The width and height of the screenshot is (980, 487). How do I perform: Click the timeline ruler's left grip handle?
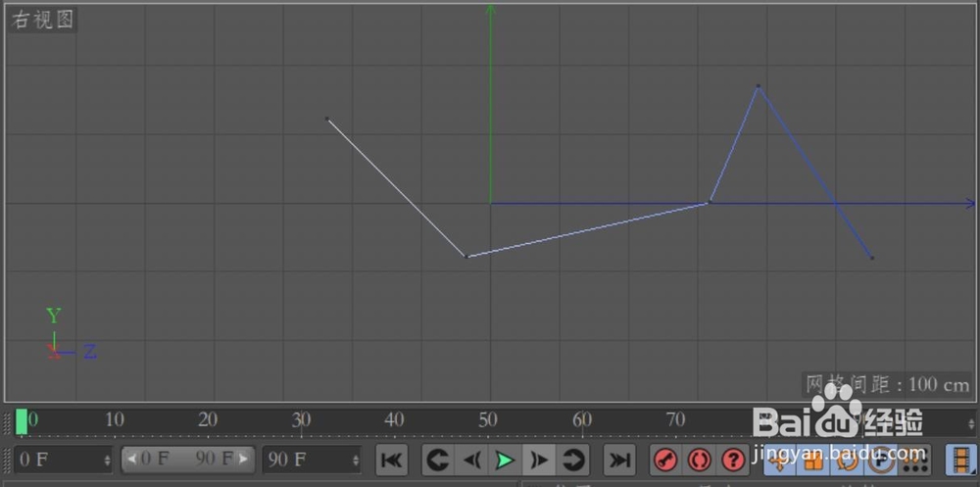click(x=8, y=422)
